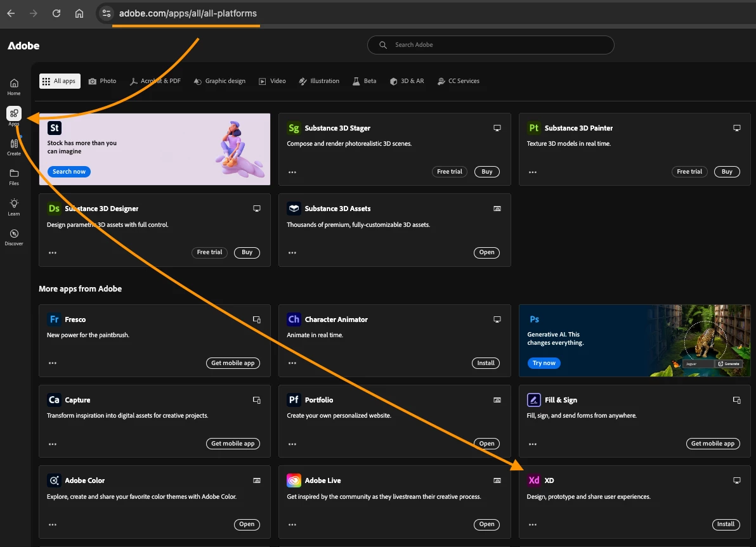Click the desktop platform icon on Substance 3D Stager
The width and height of the screenshot is (756, 547).
click(x=497, y=128)
